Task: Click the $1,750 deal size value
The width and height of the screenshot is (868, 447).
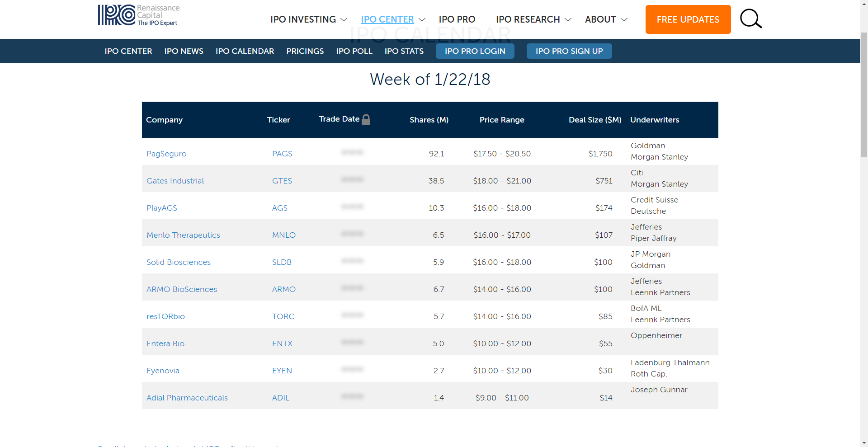Action: tap(600, 154)
